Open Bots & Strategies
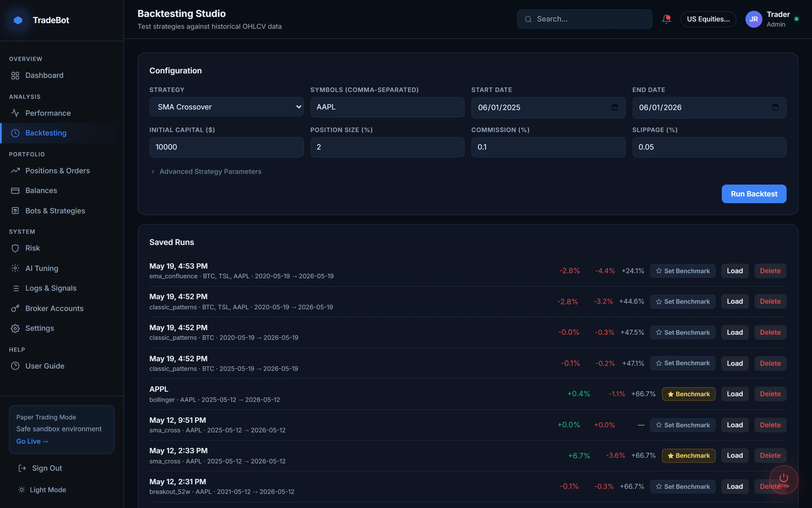 pyautogui.click(x=62, y=211)
